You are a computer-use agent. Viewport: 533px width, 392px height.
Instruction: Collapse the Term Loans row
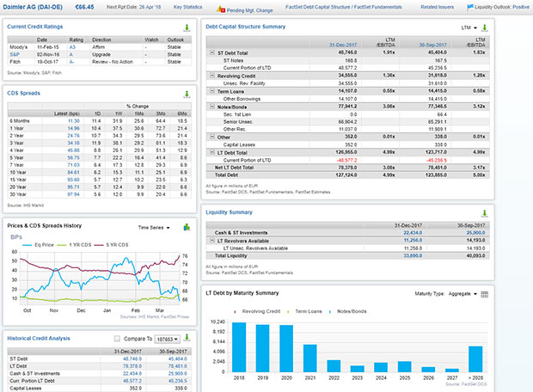click(212, 91)
